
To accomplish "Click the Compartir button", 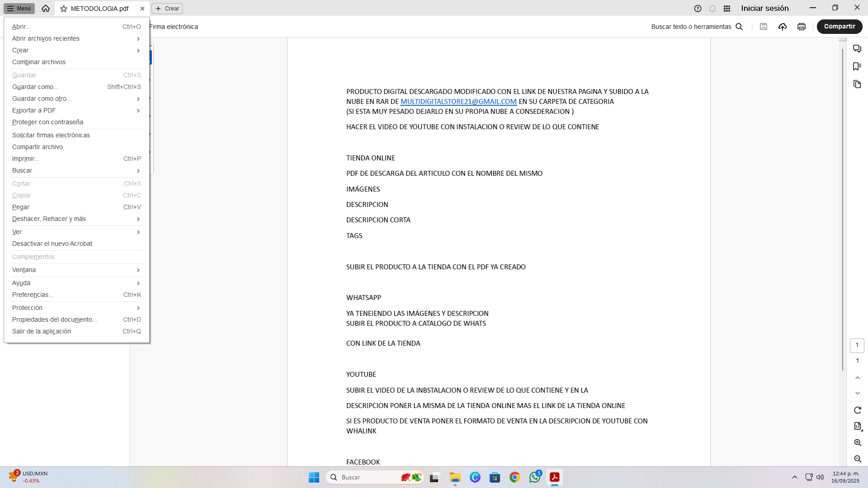I will pyautogui.click(x=839, y=27).
